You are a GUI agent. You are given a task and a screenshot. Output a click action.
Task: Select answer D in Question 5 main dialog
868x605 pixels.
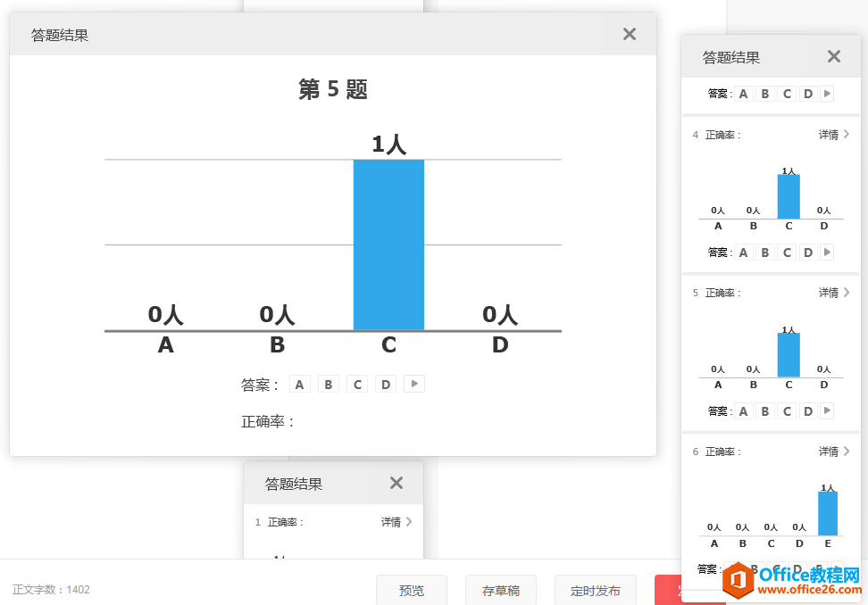point(386,384)
